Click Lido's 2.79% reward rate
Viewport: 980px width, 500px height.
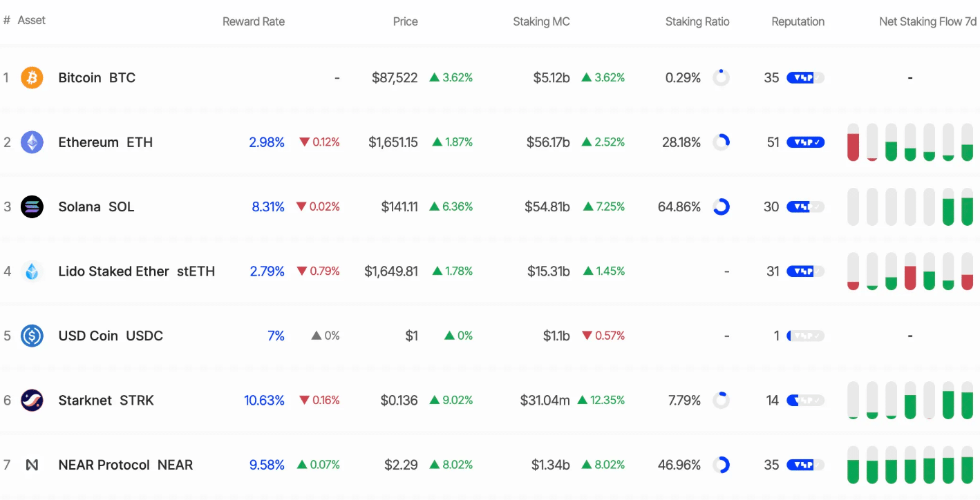267,271
